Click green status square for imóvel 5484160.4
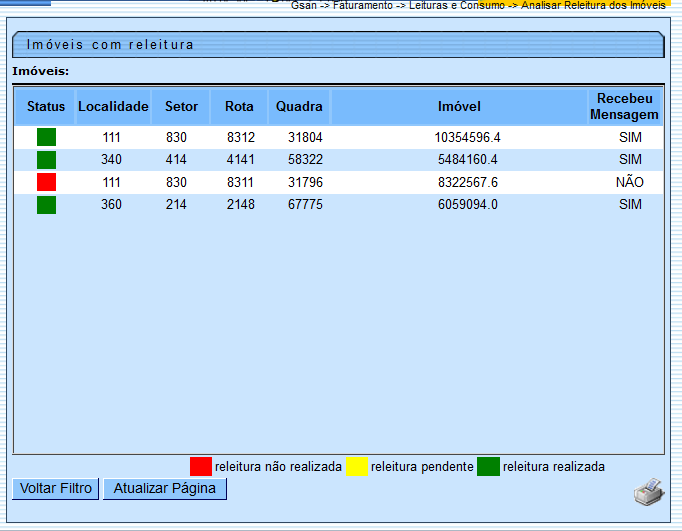 [46, 160]
